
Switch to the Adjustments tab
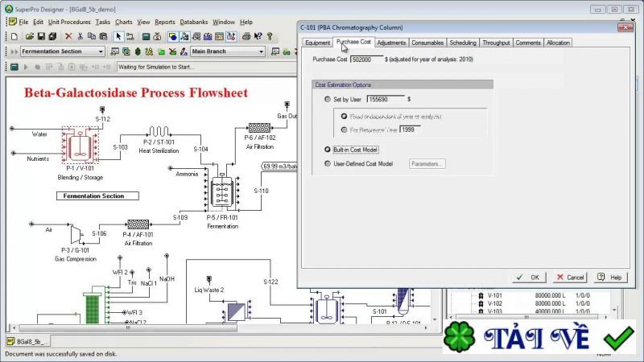[x=391, y=43]
